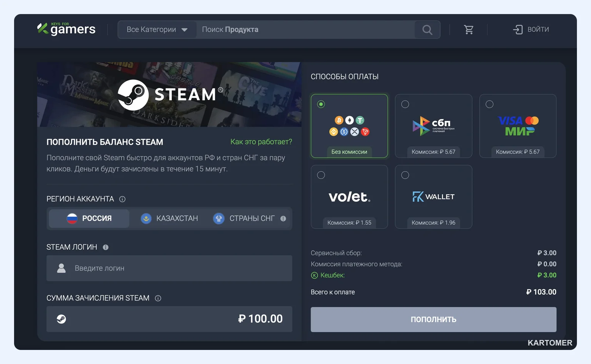Click the user icon in login field

61,268
